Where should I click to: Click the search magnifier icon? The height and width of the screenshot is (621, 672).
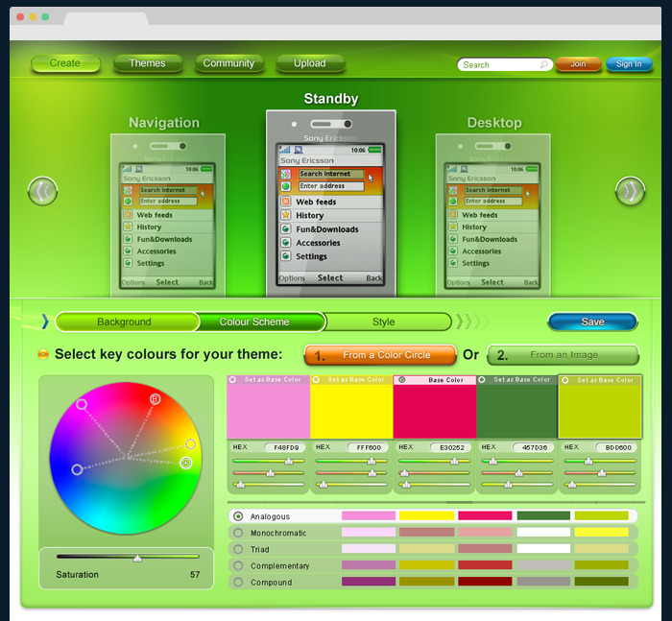click(x=544, y=64)
